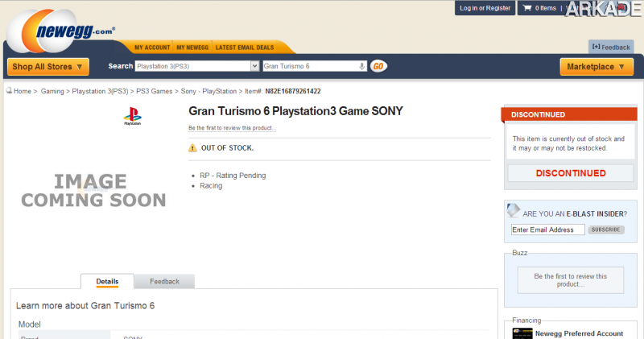Open the My Account tab

(152, 48)
